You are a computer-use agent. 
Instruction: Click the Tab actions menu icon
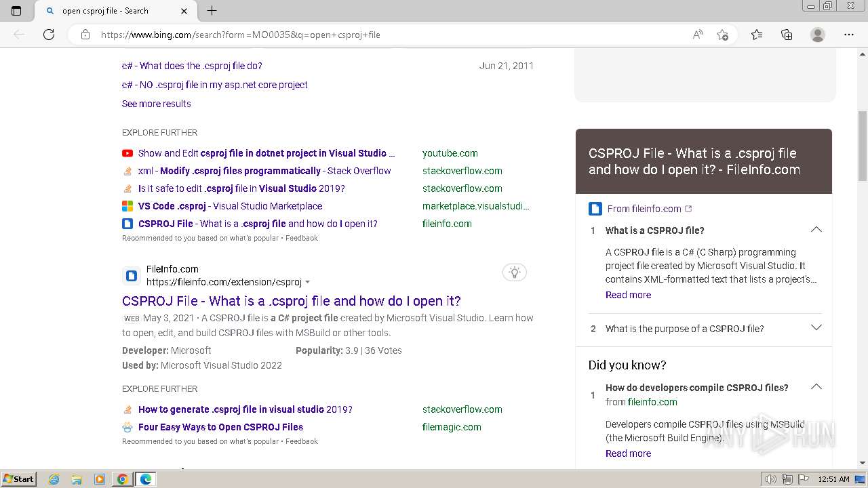(x=16, y=11)
